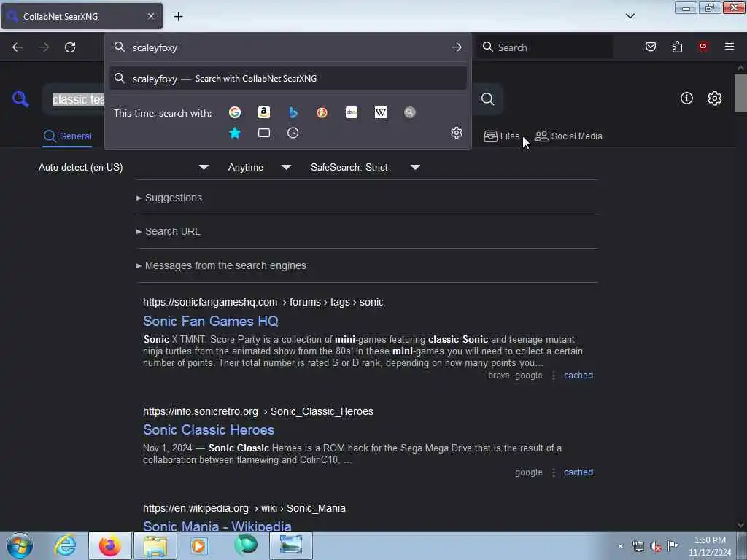Click the toolbar Search box
The width and height of the screenshot is (747, 560).
544,47
